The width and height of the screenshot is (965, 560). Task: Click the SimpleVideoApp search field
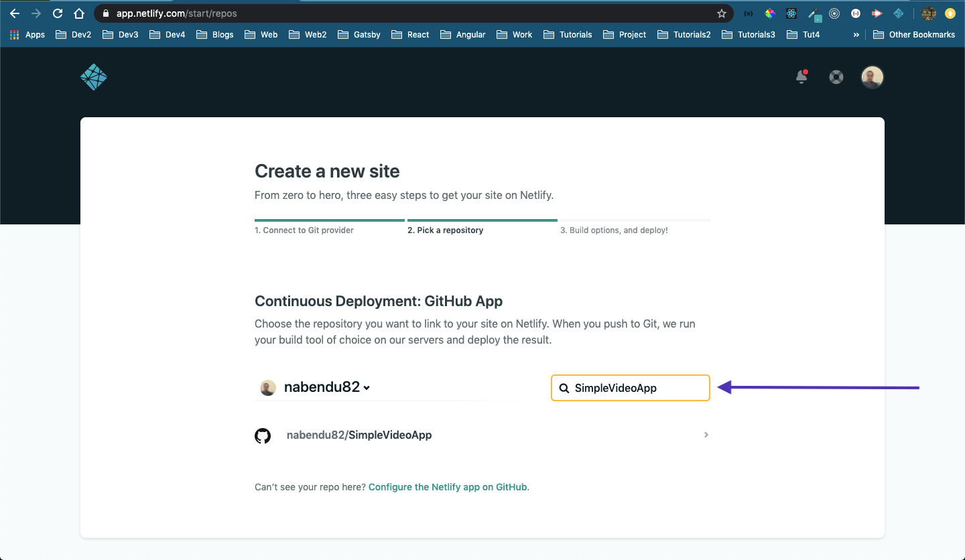[630, 388]
